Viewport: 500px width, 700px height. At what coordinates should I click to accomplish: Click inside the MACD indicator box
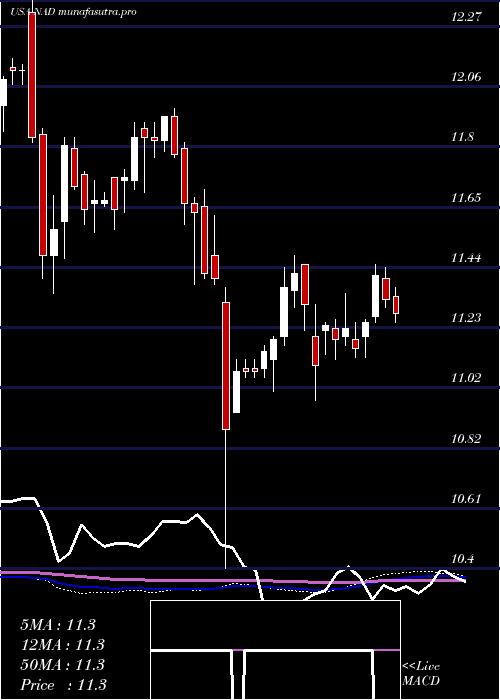point(275,650)
